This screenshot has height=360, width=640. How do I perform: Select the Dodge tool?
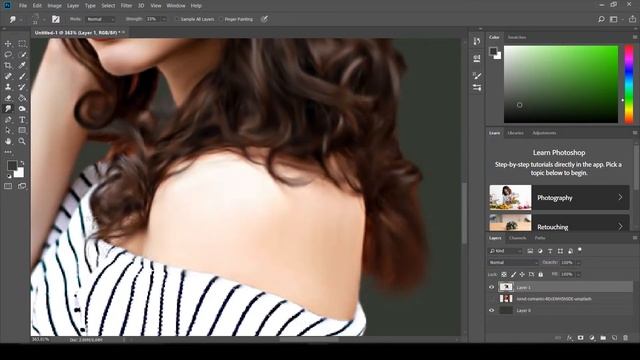22,109
